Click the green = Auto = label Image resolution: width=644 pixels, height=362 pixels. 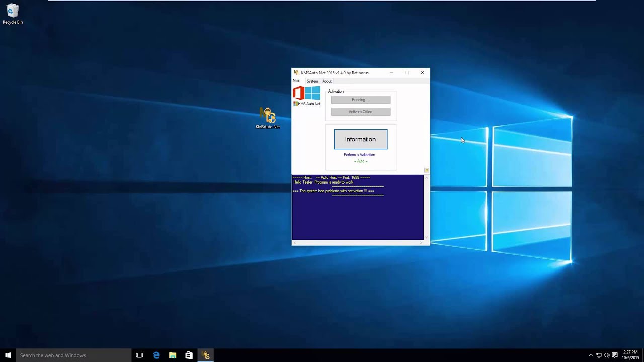[x=361, y=161]
